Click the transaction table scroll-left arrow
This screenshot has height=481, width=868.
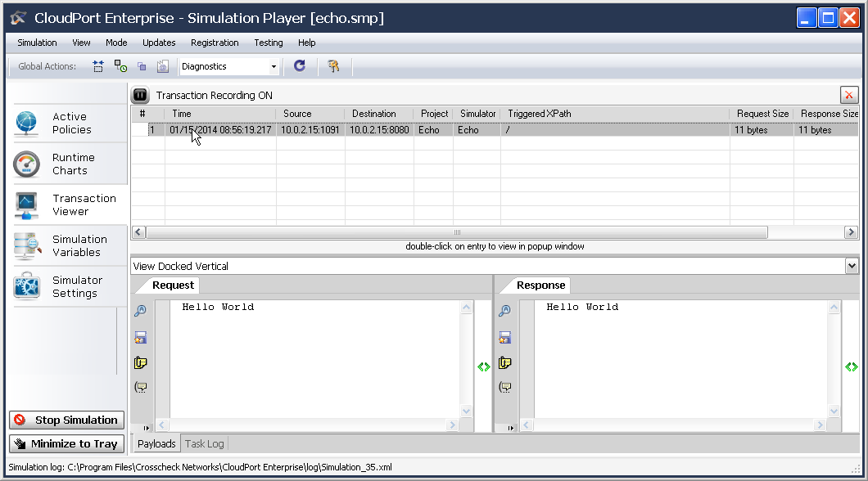tap(138, 232)
